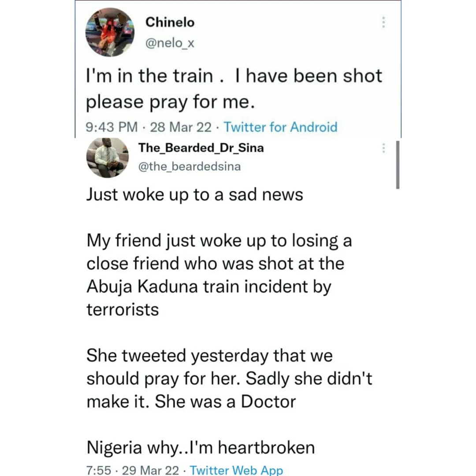Select the @the_beardedsina handle
Viewport: 476px width, 476px height.
[x=190, y=166]
